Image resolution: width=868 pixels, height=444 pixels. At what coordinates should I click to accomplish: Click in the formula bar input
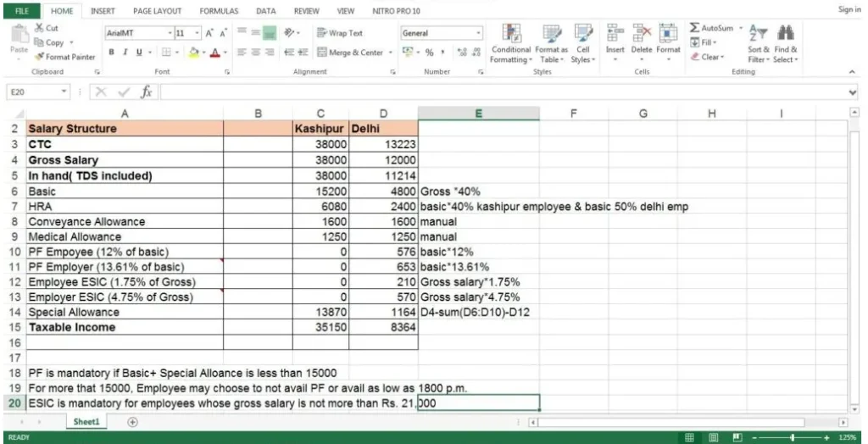tap(503, 92)
